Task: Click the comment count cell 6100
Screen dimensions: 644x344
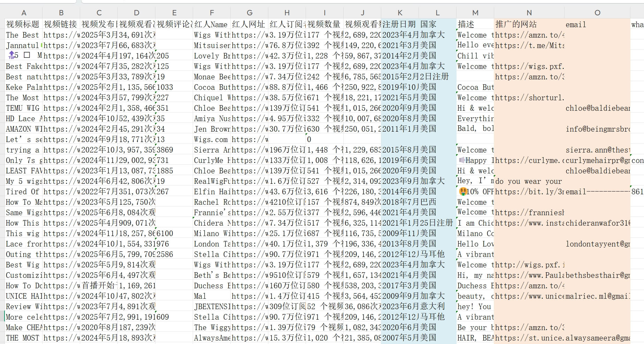Action: pyautogui.click(x=174, y=233)
